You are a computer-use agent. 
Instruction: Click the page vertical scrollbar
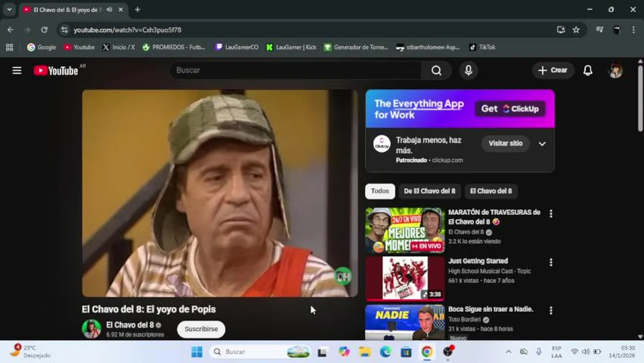point(640,98)
